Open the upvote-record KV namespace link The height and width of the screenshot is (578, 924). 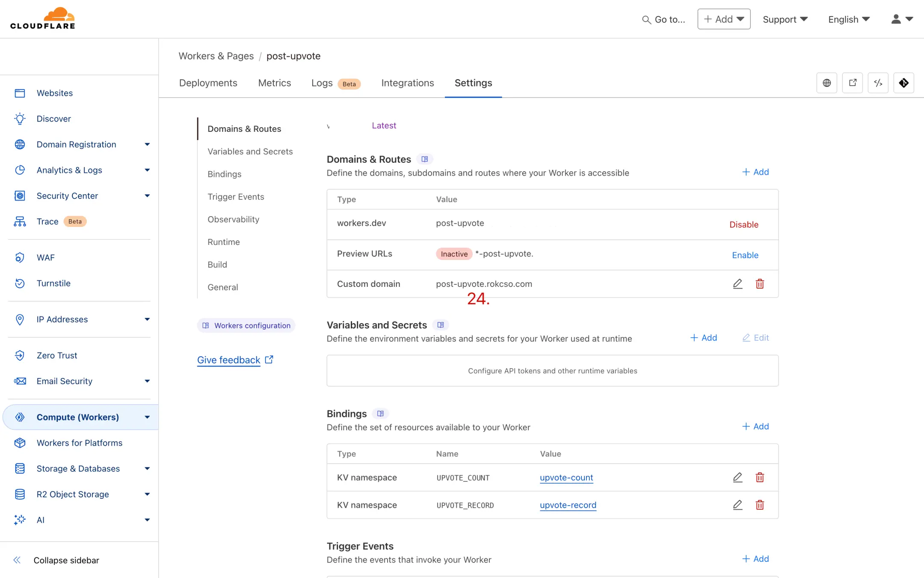tap(568, 505)
